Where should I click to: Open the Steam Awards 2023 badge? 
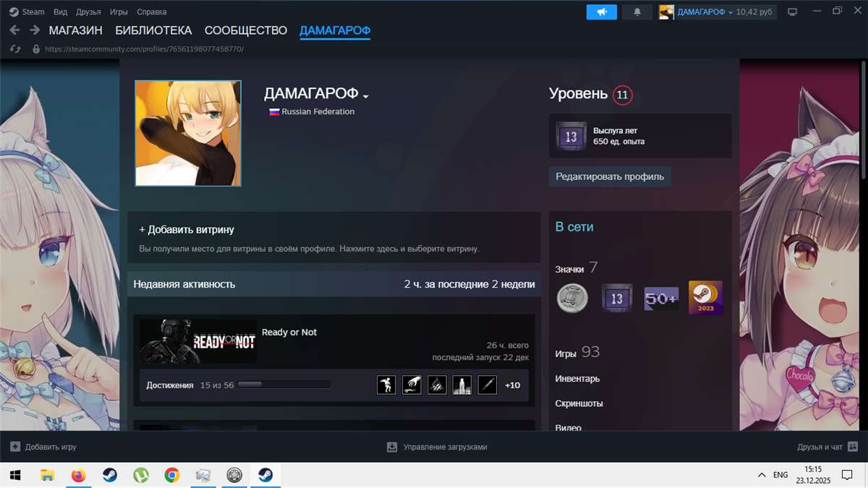tap(705, 298)
